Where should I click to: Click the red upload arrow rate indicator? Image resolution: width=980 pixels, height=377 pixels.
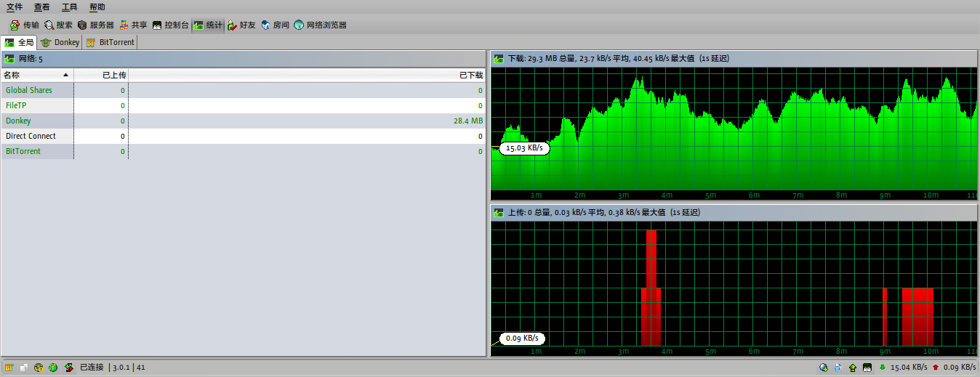click(x=936, y=368)
